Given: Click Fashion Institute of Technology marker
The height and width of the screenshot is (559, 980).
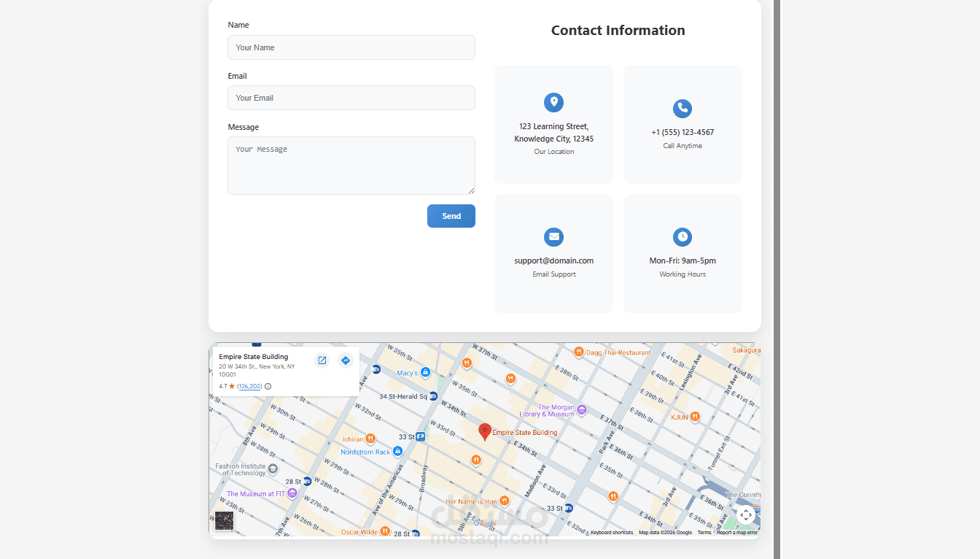Looking at the screenshot, I should (x=273, y=469).
